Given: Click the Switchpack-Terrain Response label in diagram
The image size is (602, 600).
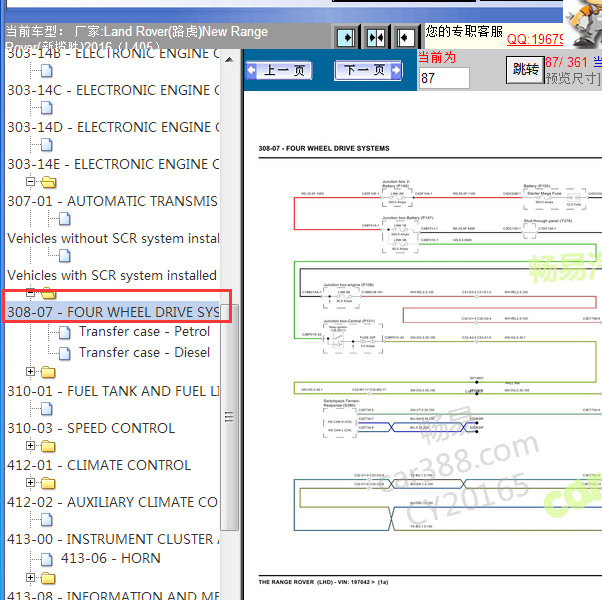Looking at the screenshot, I should point(341,403).
